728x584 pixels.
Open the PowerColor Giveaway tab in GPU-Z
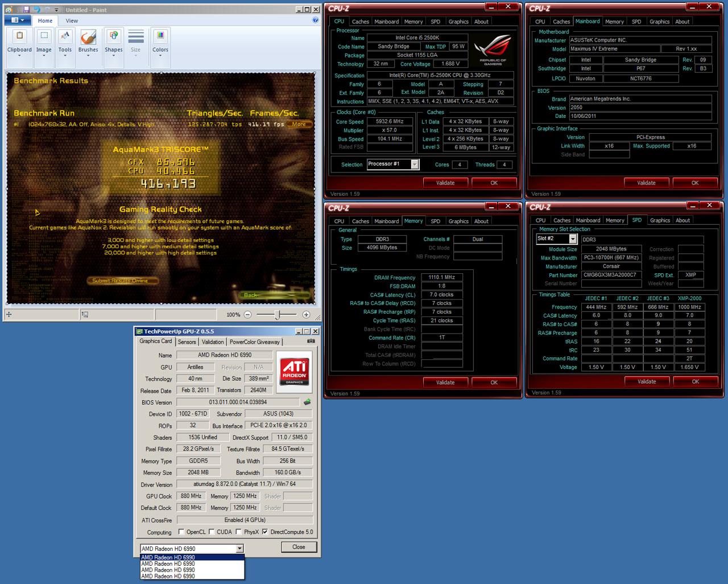click(255, 342)
